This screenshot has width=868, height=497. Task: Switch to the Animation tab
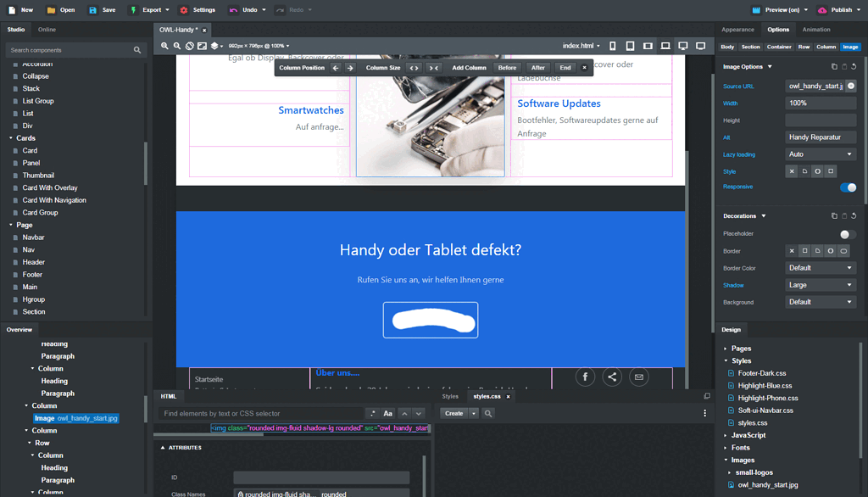[x=816, y=28]
